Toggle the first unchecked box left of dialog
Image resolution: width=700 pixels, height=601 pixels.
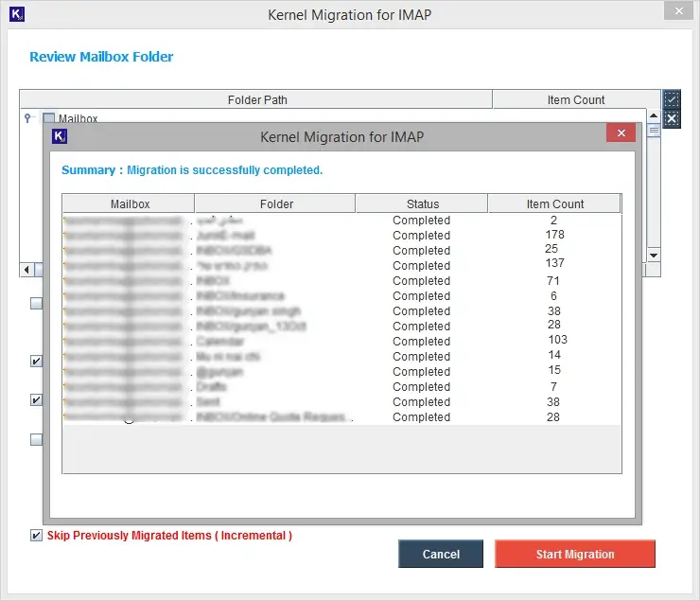pos(36,304)
